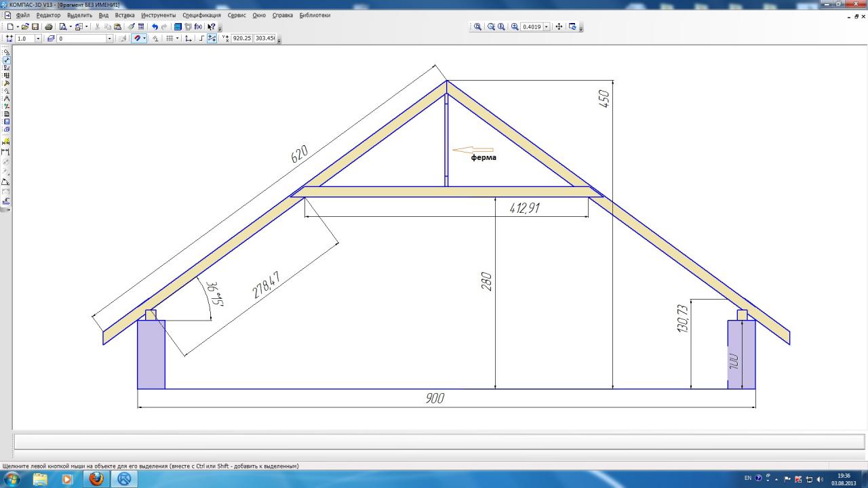Click the Refresh image icon

coord(572,27)
